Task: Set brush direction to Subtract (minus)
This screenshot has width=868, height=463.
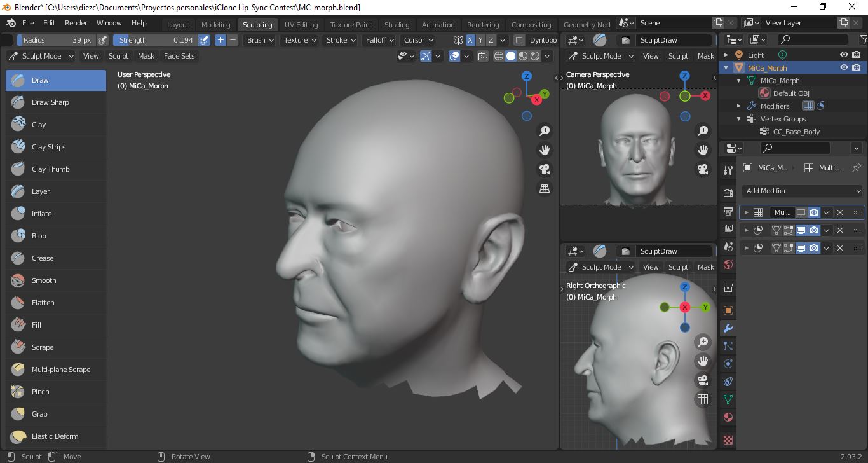Action: (x=233, y=40)
